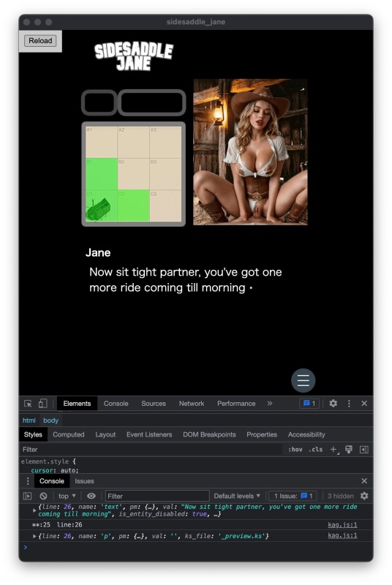Click grid cell A3

(x=165, y=142)
